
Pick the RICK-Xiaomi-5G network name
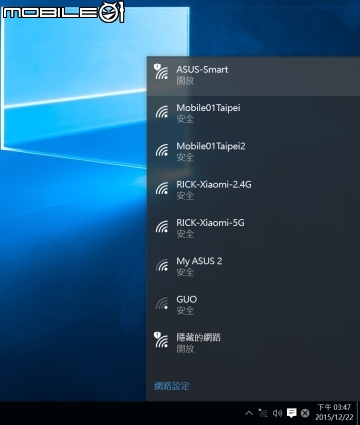tap(210, 223)
